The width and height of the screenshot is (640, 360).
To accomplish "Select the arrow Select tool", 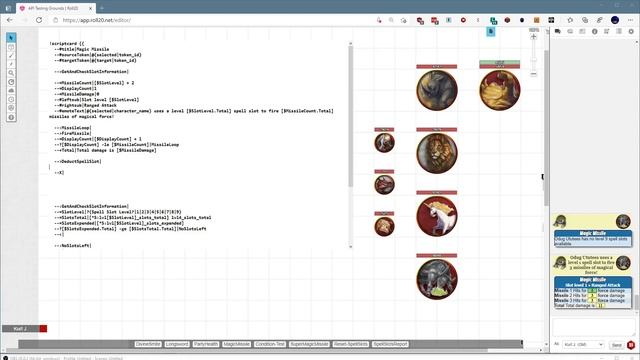I will click(11, 38).
